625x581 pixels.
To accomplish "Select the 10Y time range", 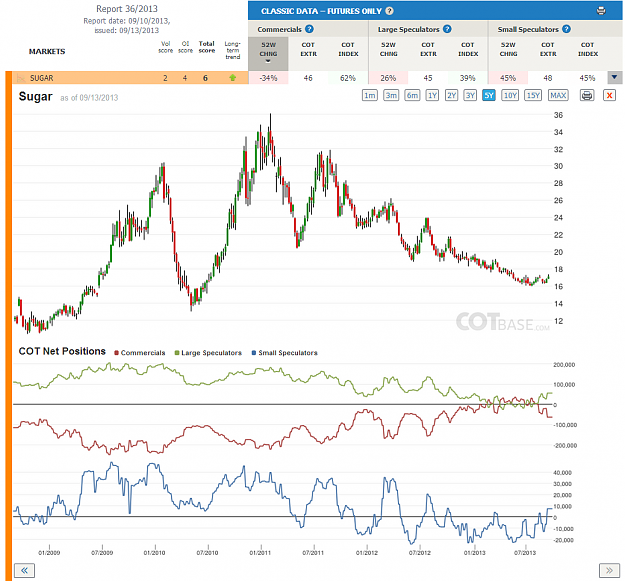I will coord(510,96).
